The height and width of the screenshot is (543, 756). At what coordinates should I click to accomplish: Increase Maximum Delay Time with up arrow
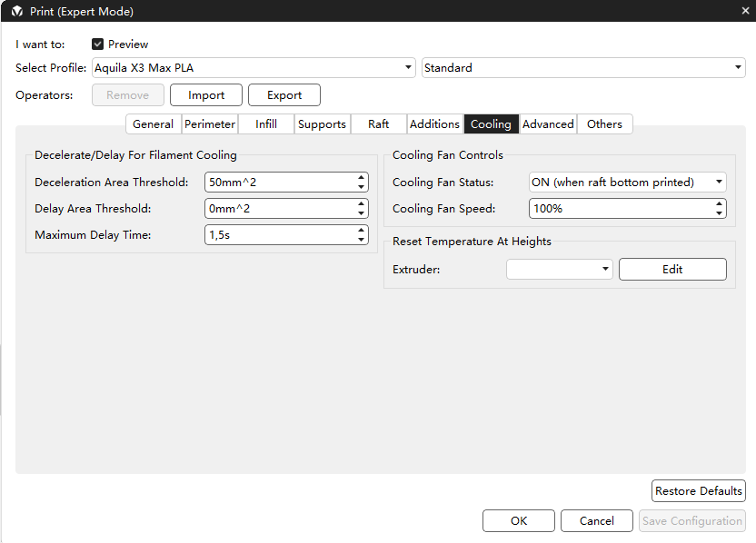[362, 231]
